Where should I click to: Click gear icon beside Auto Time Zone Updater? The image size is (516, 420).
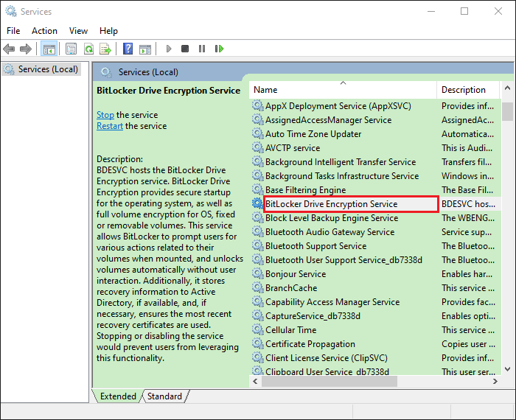coord(258,134)
